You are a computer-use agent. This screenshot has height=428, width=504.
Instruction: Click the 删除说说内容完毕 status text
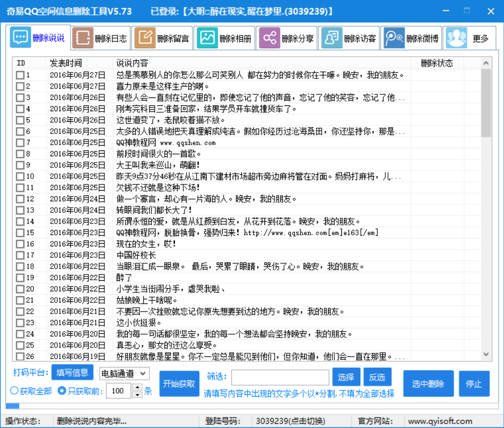92,421
